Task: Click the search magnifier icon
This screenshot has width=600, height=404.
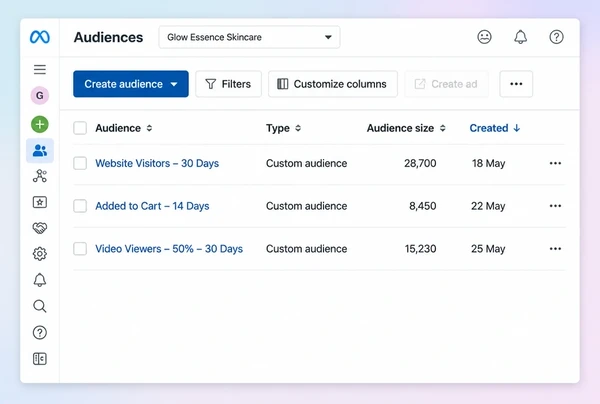Action: pyautogui.click(x=40, y=306)
